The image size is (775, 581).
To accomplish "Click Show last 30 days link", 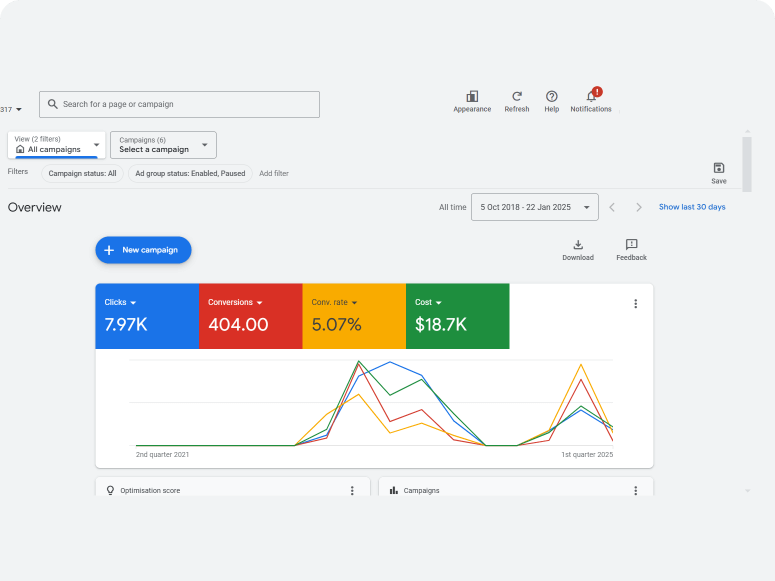I will click(692, 207).
